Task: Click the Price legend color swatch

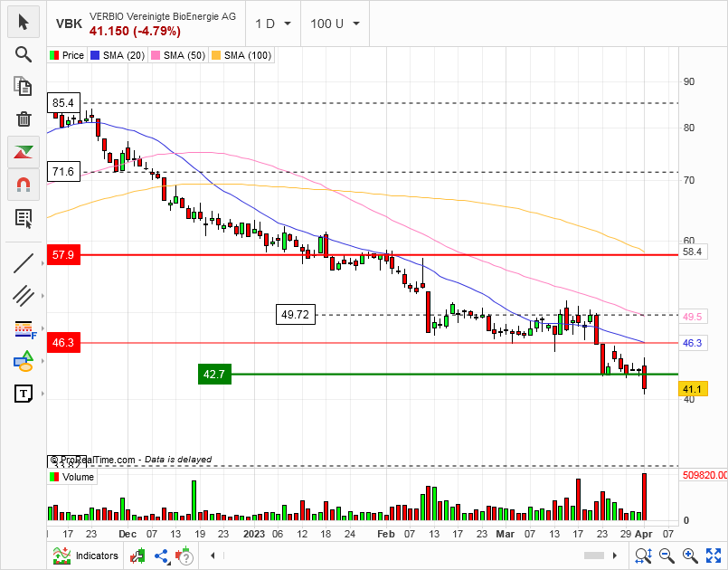Action: (54, 55)
